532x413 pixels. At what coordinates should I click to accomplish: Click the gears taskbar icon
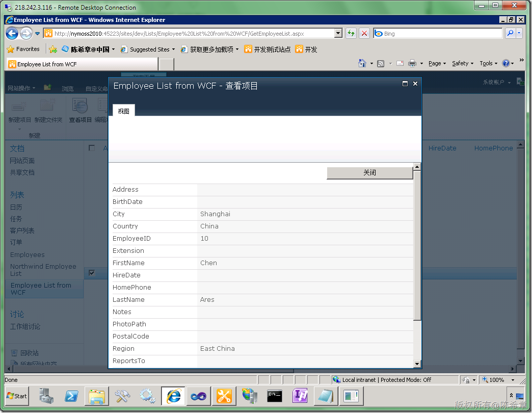point(148,396)
